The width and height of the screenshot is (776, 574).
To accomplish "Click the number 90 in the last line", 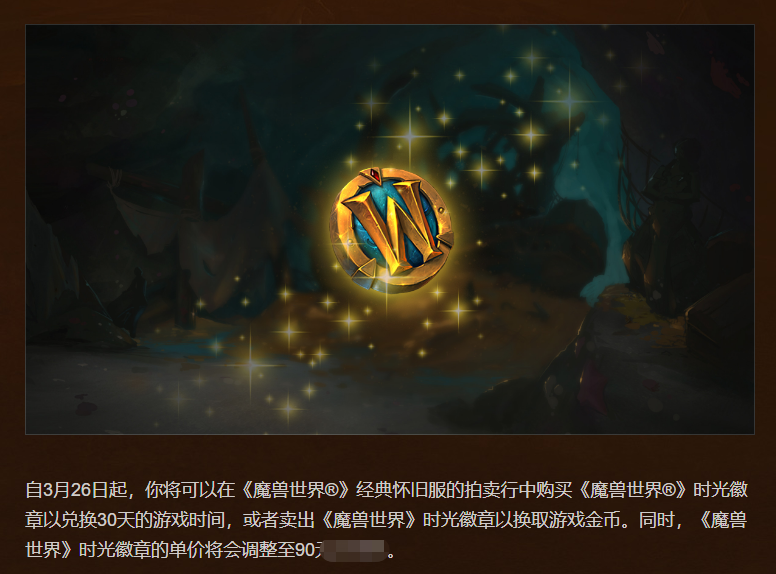I will [x=306, y=550].
